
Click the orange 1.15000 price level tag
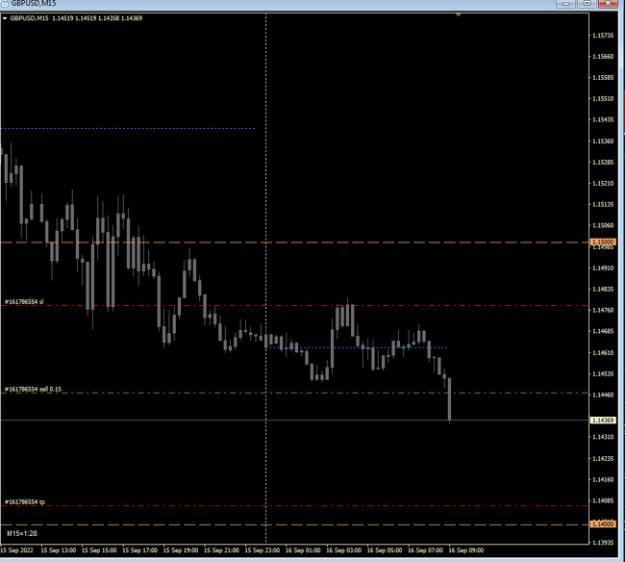603,242
